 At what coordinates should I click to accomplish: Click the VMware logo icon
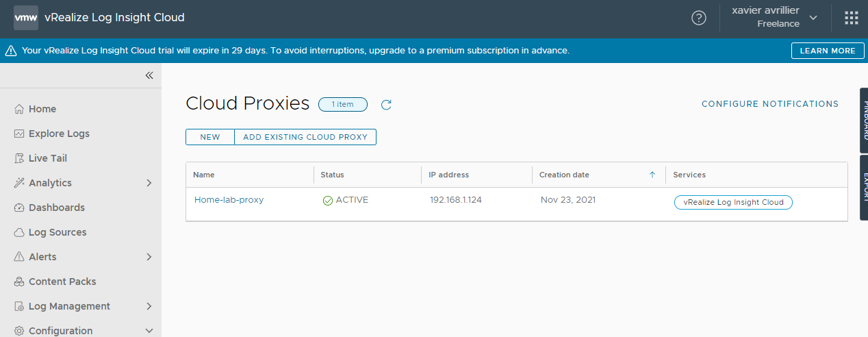(x=26, y=18)
